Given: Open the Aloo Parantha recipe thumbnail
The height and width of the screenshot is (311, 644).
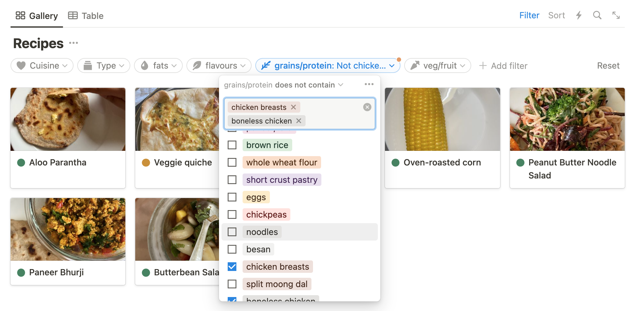Looking at the screenshot, I should click(68, 119).
